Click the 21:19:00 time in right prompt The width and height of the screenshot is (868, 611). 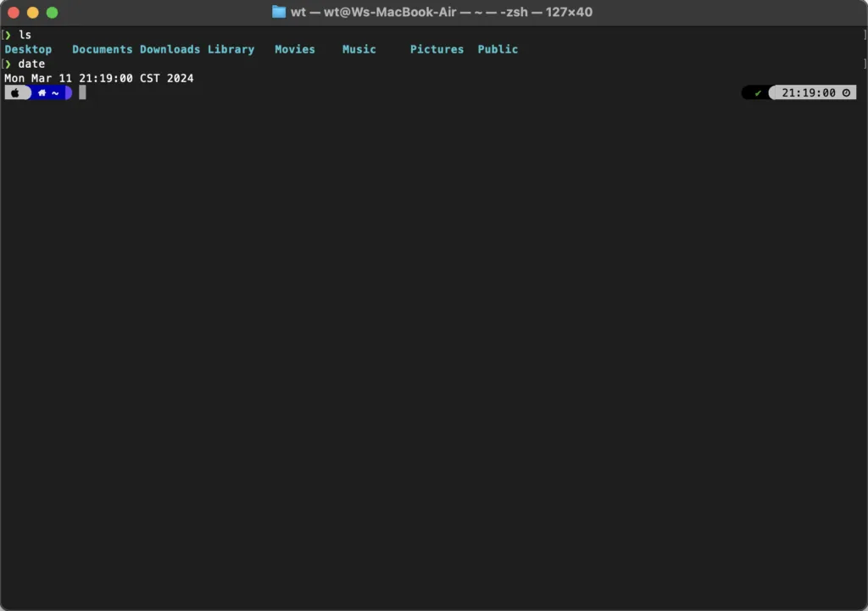click(809, 93)
